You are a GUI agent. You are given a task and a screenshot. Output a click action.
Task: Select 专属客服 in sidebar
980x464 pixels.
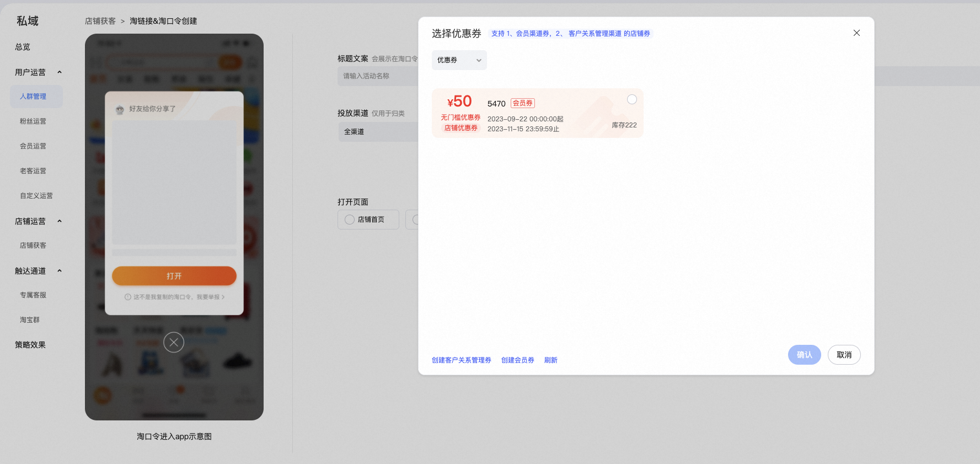(33, 295)
